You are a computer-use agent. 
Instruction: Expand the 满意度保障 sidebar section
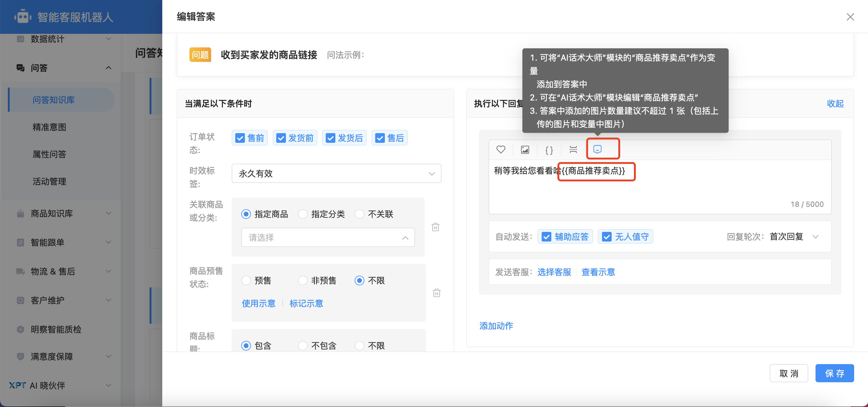click(x=109, y=356)
